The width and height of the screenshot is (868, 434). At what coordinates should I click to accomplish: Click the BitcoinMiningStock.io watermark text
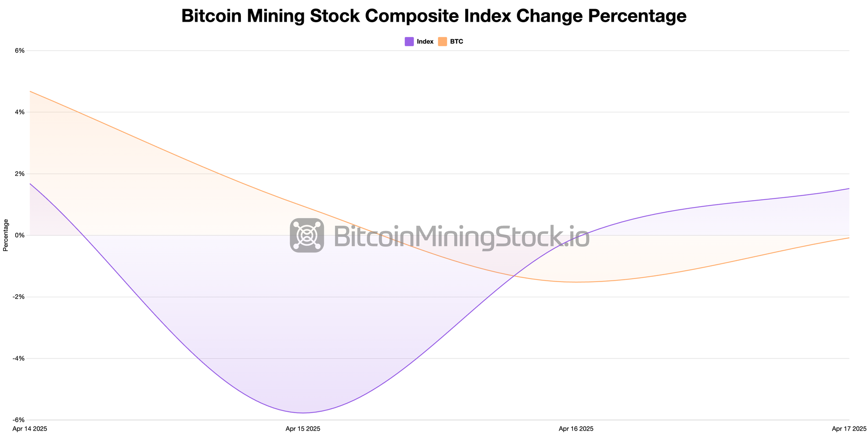[461, 237]
